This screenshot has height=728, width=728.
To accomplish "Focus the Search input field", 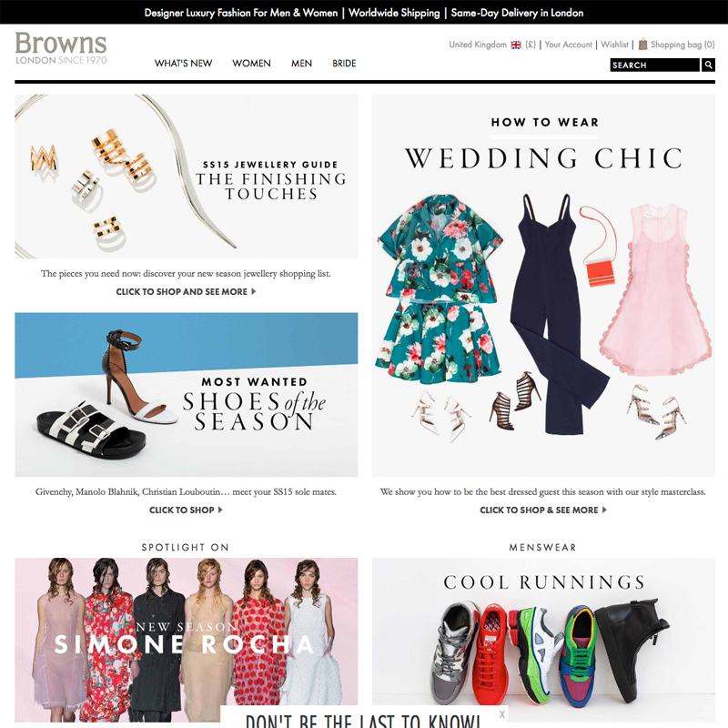I will tap(654, 65).
